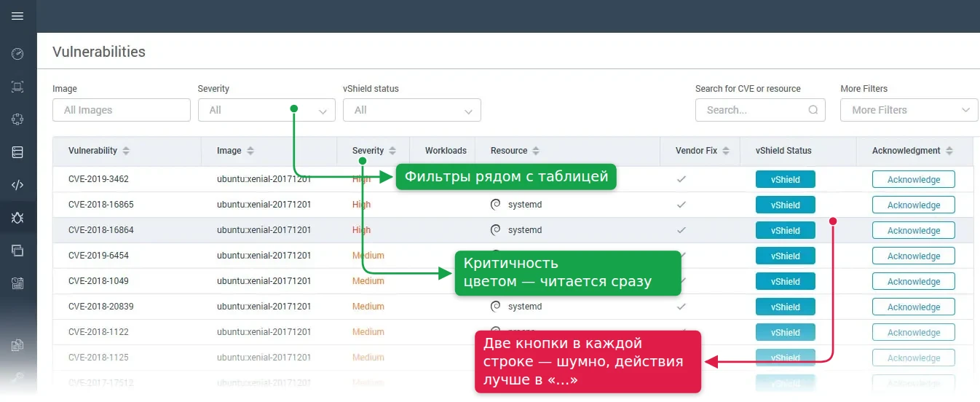Click the vShield button for CVE-2019-3462

(x=786, y=179)
